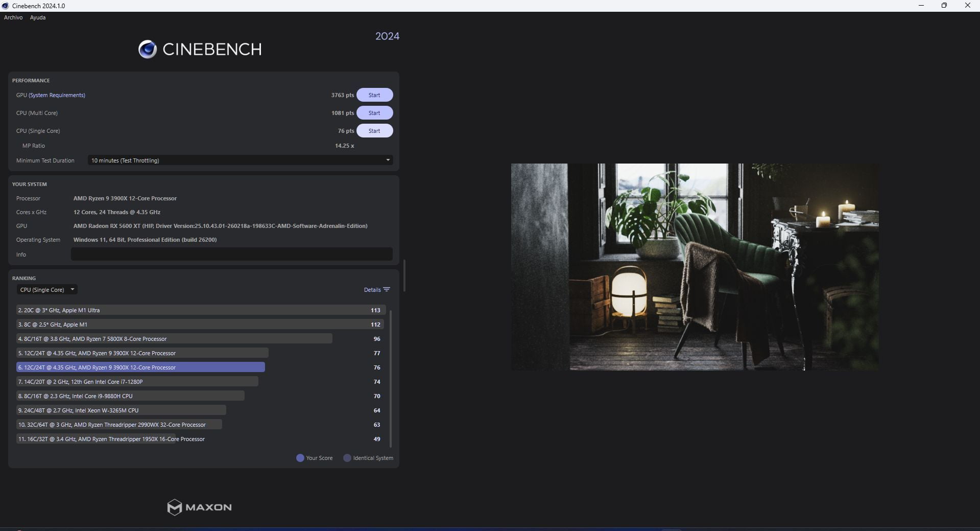Start the CPU Multi Core test
Image resolution: width=980 pixels, height=531 pixels.
coord(374,113)
